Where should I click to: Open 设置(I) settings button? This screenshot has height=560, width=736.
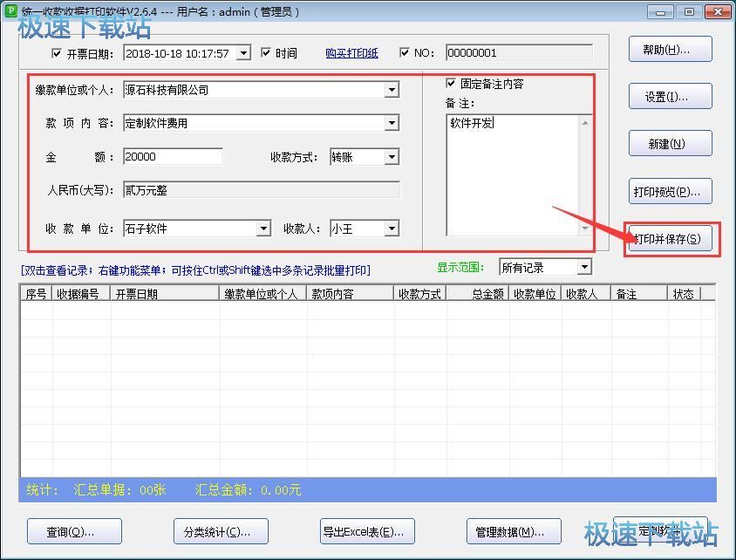pos(671,96)
